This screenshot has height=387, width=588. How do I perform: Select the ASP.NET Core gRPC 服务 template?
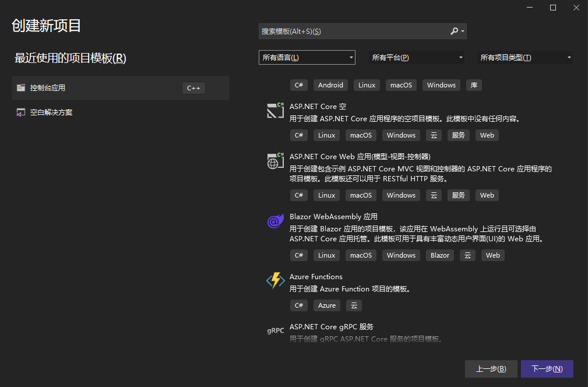point(332,327)
